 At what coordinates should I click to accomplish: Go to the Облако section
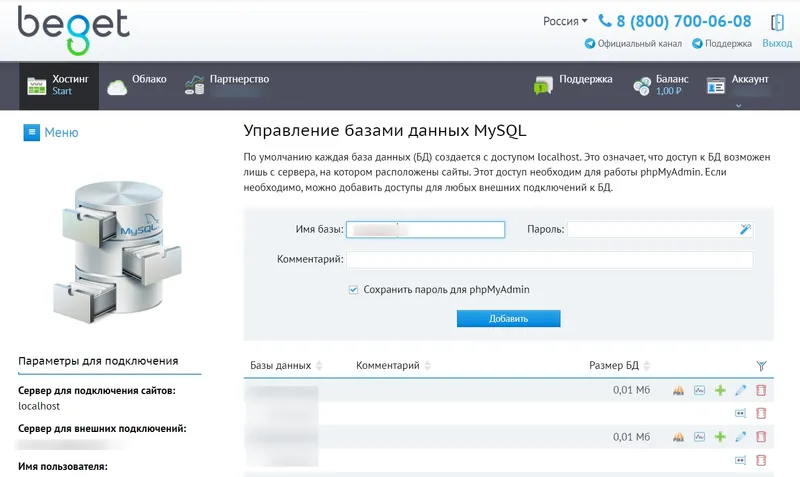click(x=137, y=85)
